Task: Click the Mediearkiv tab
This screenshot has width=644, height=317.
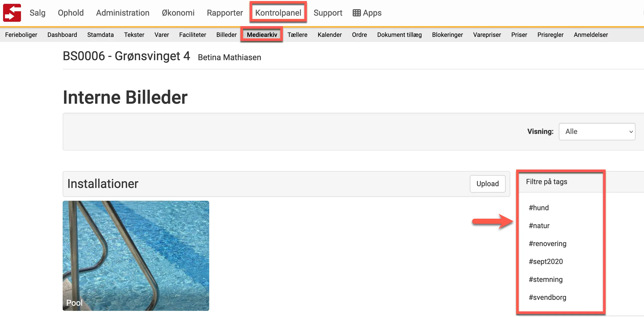Action: click(262, 35)
